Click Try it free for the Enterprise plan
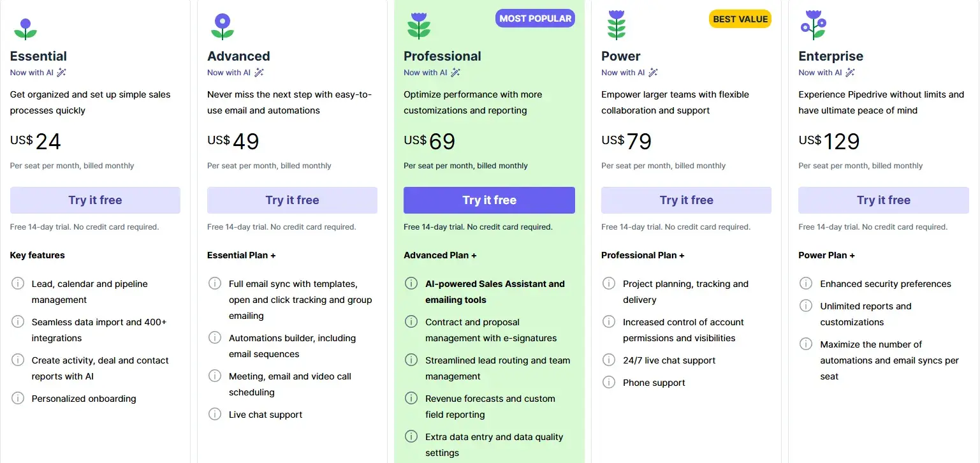The height and width of the screenshot is (463, 980). coord(883,200)
